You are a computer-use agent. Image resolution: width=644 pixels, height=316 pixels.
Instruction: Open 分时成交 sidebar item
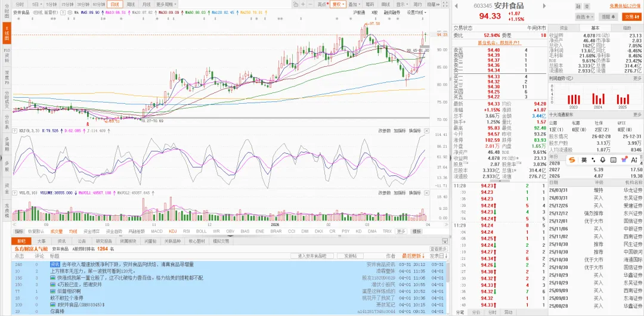click(x=7, y=100)
